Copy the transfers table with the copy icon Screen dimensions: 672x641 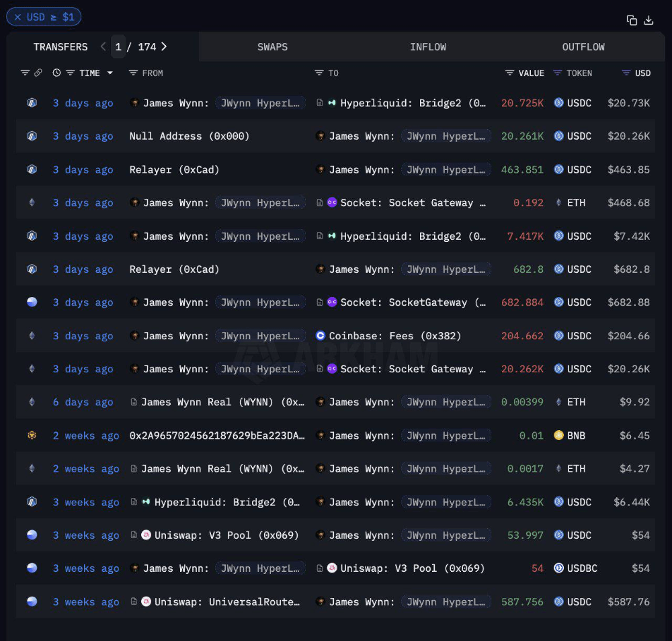[x=632, y=20]
